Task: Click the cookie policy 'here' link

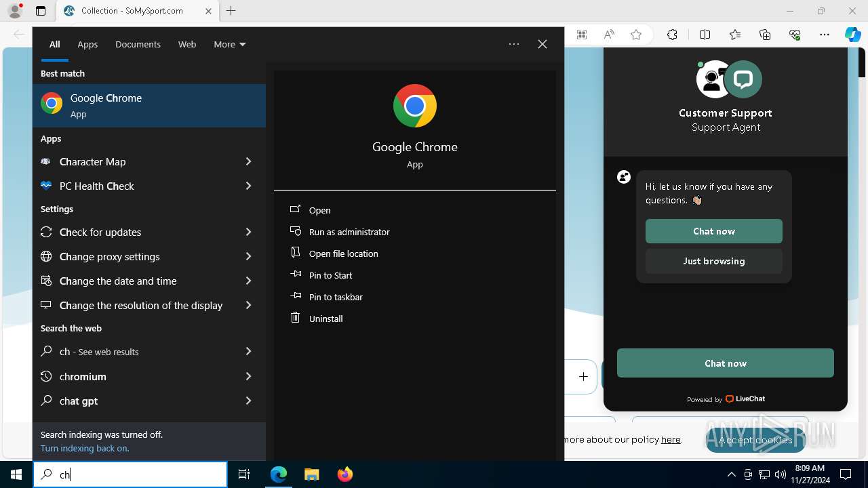Action: (671, 439)
